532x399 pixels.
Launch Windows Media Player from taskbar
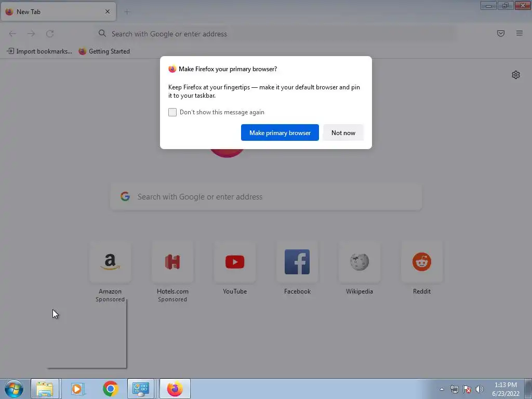pyautogui.click(x=77, y=389)
